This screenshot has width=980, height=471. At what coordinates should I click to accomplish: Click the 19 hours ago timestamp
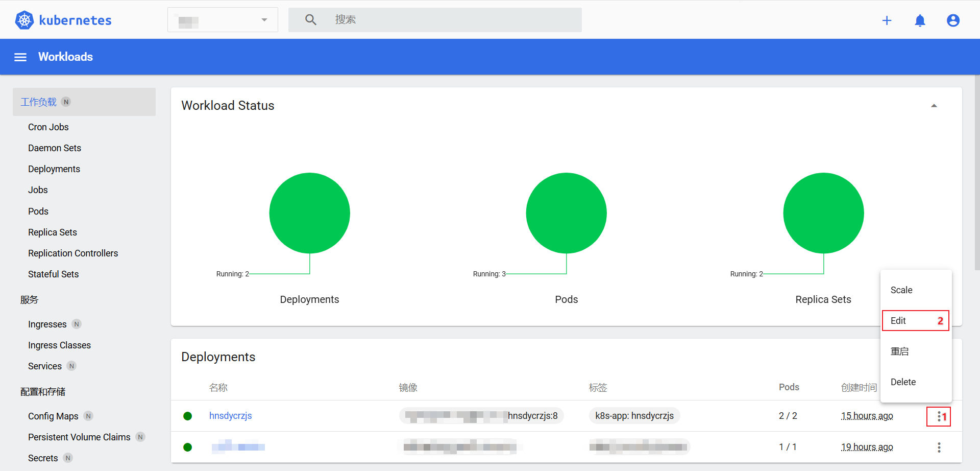(867, 447)
